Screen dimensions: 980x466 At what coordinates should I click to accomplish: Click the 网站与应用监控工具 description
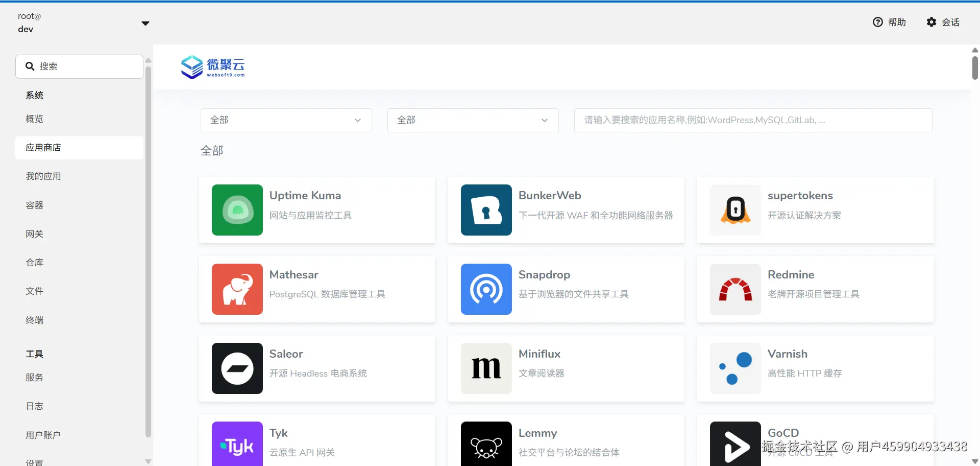point(311,215)
